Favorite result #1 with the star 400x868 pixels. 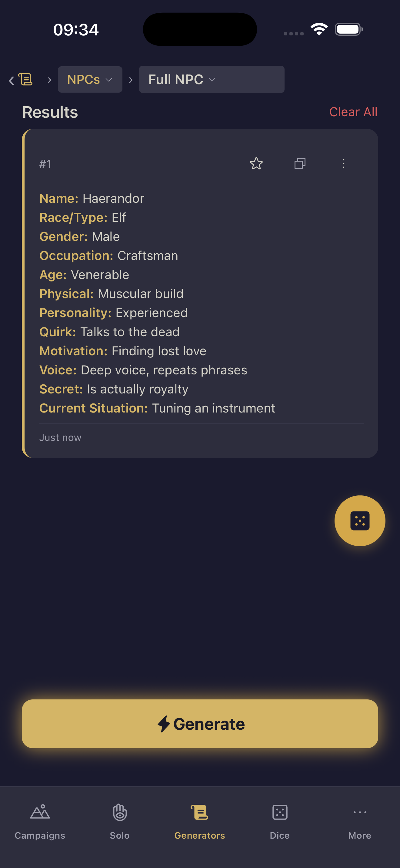tap(256, 164)
